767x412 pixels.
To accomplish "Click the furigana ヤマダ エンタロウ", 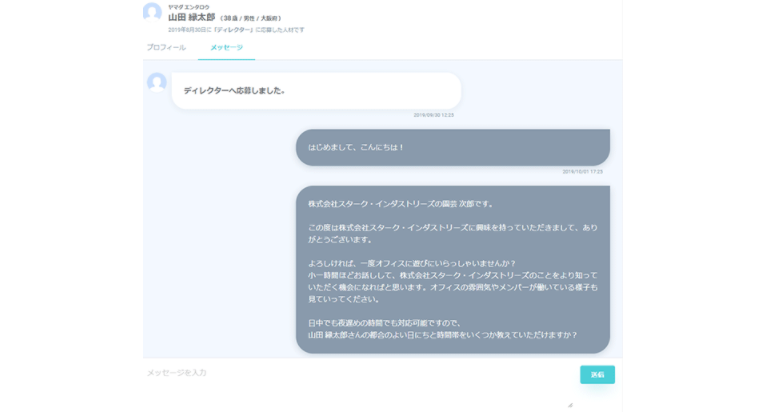I will click(x=188, y=7).
